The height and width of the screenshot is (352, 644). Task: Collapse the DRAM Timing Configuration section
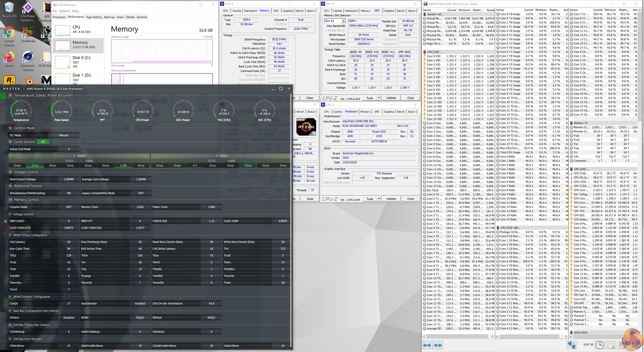[x=10, y=235]
